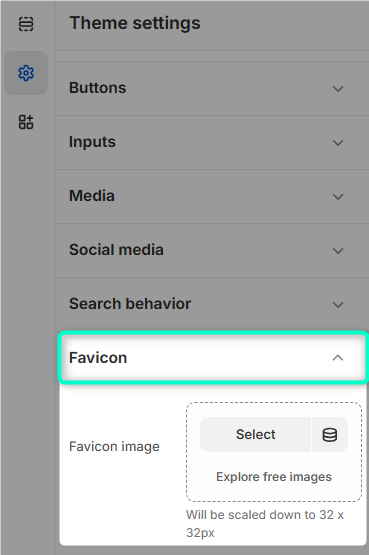Expand the Social media chevron arrow
Viewport: 369px width, 555px height.
(338, 251)
